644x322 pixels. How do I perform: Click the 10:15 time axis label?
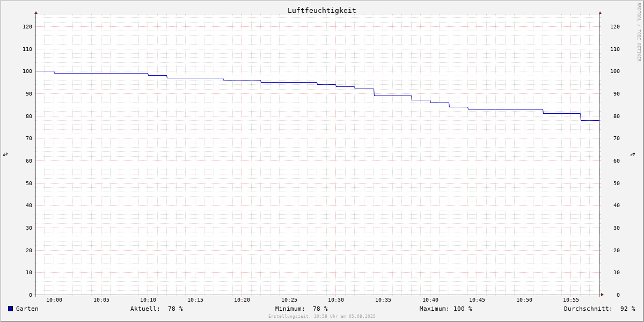[x=195, y=300]
